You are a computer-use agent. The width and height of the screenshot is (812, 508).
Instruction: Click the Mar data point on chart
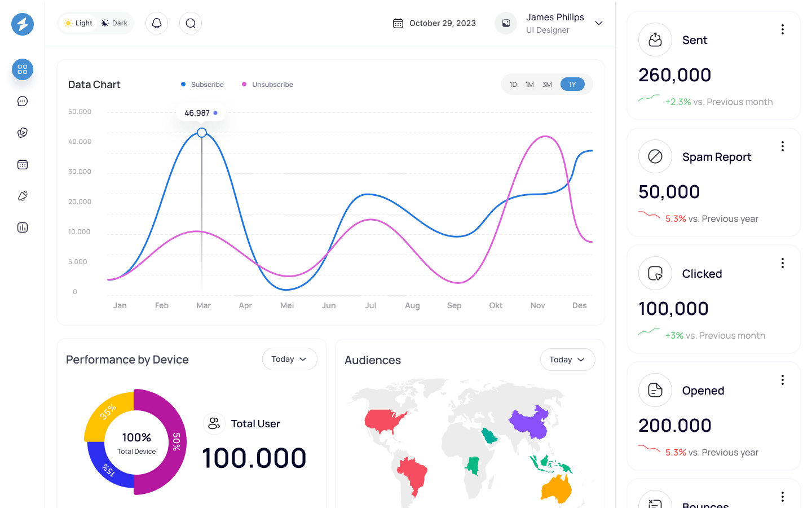(x=202, y=133)
